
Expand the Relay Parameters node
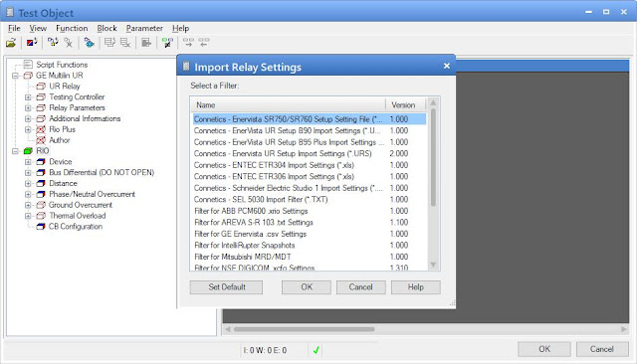click(x=28, y=108)
